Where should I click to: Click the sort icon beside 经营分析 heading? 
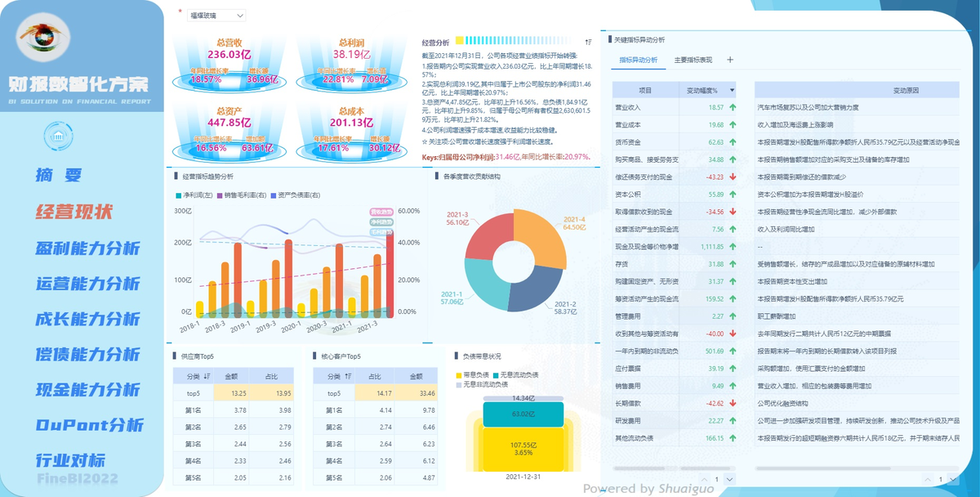click(589, 41)
